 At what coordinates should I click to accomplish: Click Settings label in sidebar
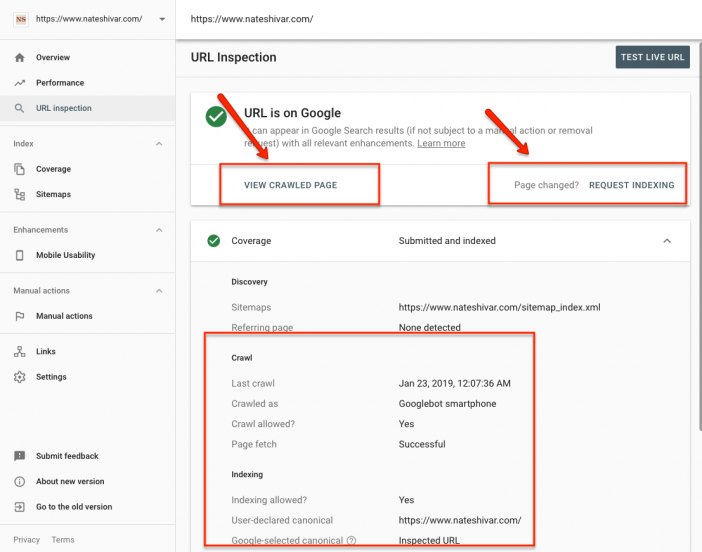pyautogui.click(x=51, y=377)
